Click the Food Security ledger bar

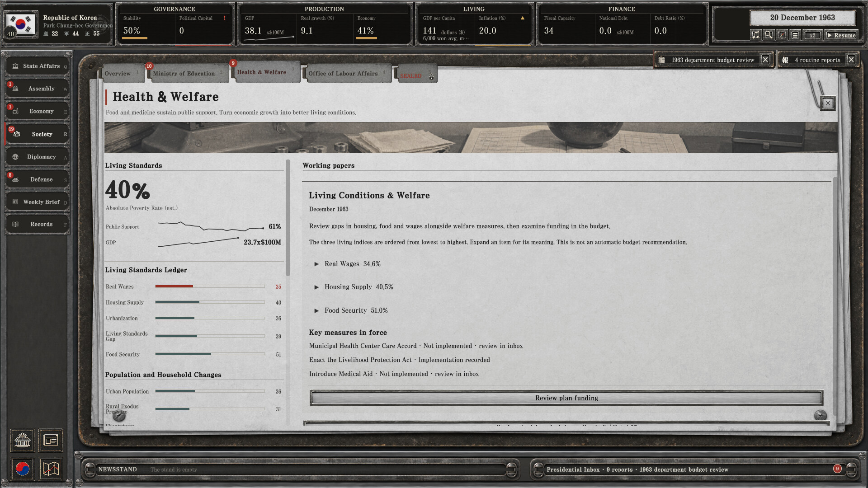(x=210, y=354)
